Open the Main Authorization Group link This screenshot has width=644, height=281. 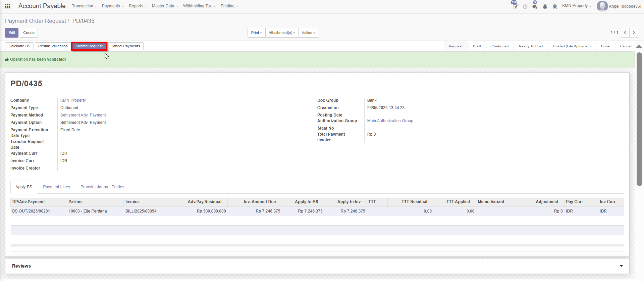pos(390,121)
